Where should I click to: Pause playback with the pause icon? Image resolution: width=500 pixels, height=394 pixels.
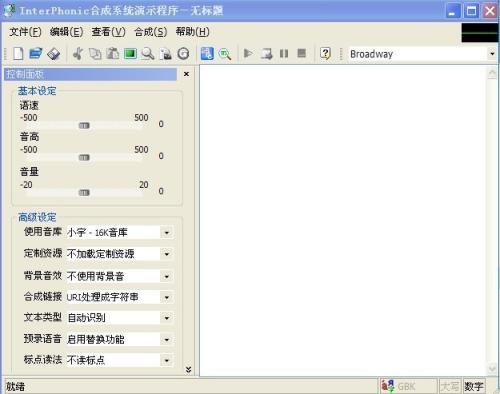(284, 53)
